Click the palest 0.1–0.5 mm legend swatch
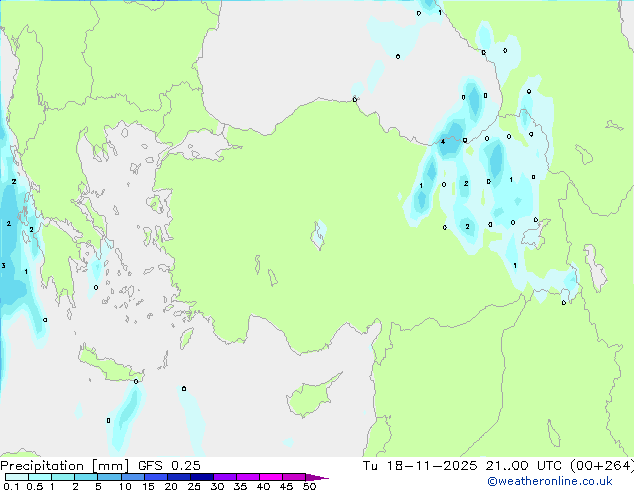634x490 pixels. point(17,477)
